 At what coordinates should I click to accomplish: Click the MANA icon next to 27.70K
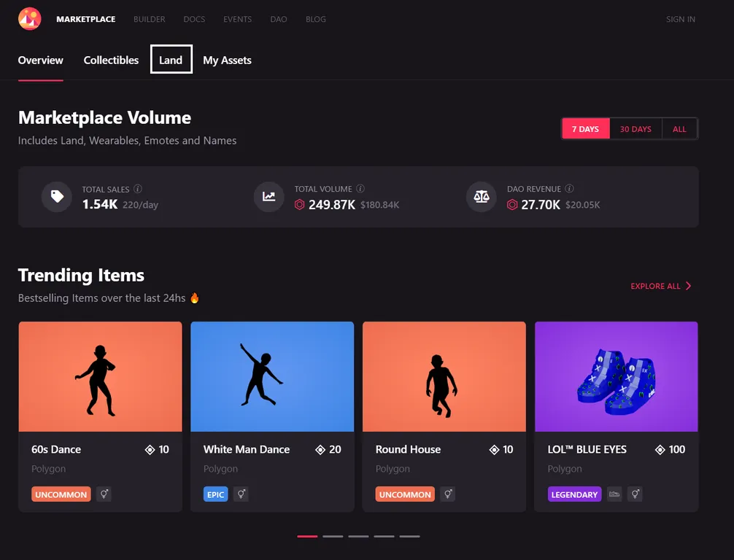click(512, 204)
